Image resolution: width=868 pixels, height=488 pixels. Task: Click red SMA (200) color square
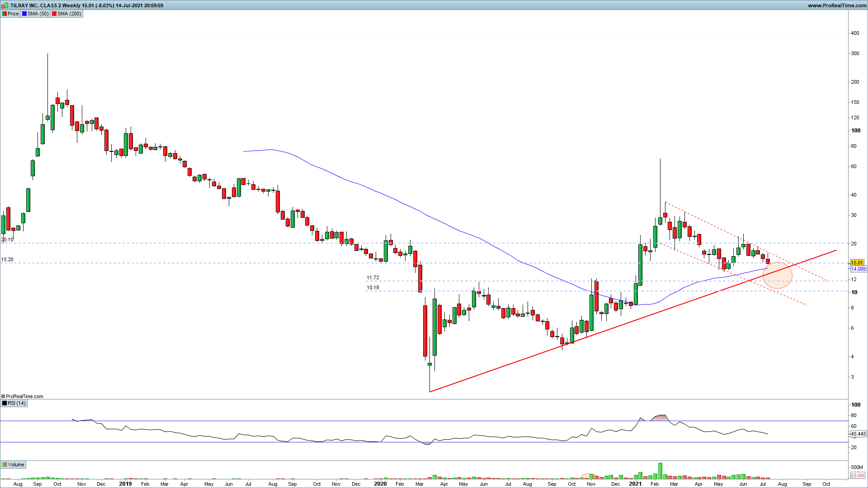(x=54, y=14)
